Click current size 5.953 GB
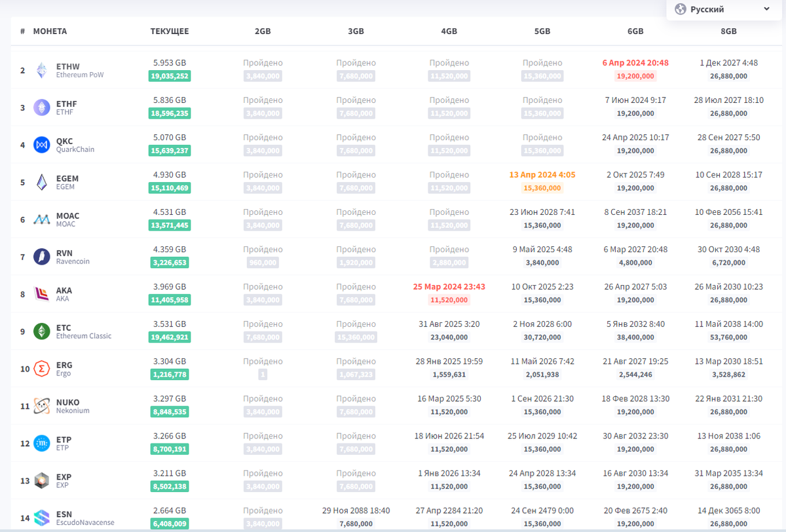The image size is (786, 532). coord(170,63)
